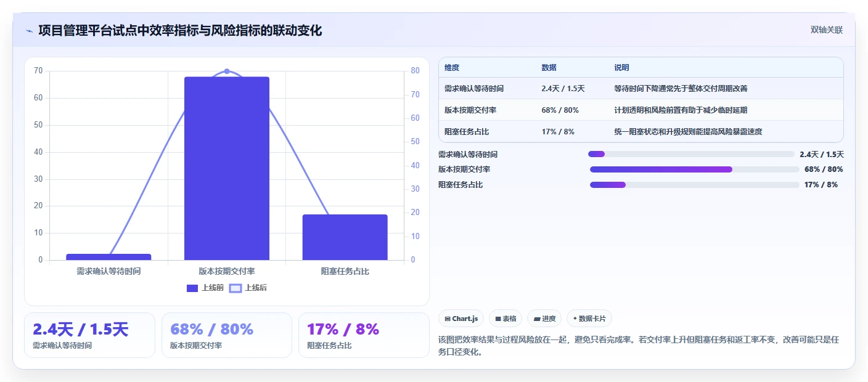868x382 pixels.
Task: Click the left axis tick 70
Action: (x=38, y=71)
